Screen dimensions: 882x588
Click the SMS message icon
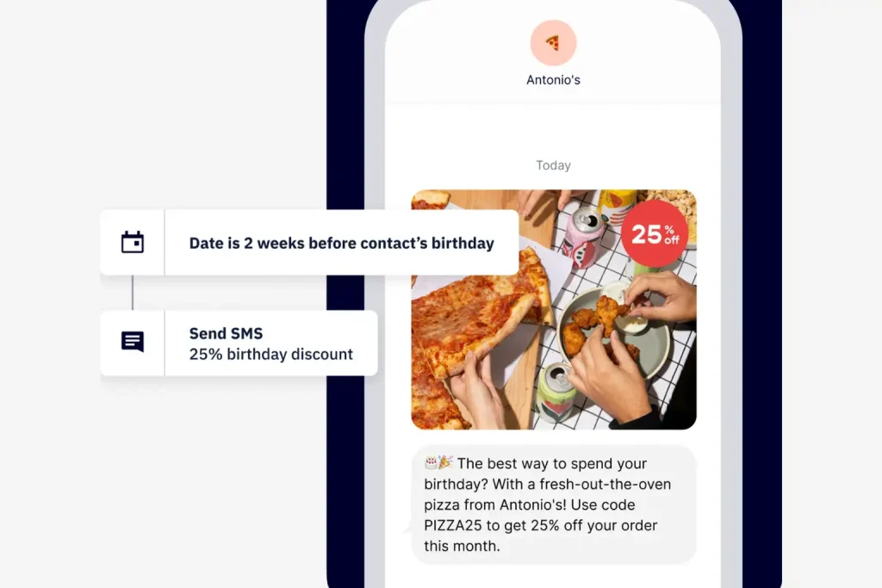click(x=133, y=342)
